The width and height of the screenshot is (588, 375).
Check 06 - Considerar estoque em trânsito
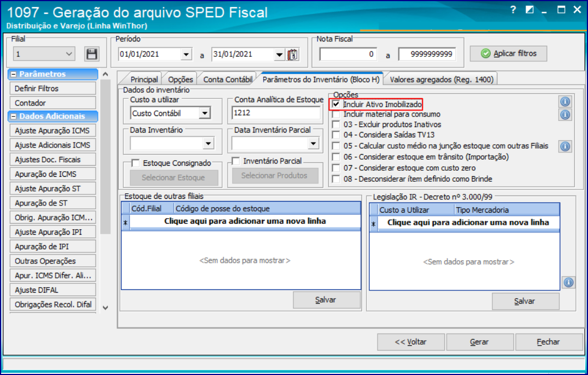(x=336, y=157)
